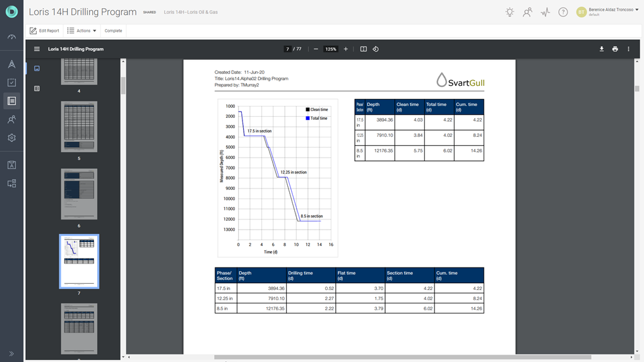The image size is (644, 362).
Task: Click the 8.5 in section chart label
Action: click(311, 216)
